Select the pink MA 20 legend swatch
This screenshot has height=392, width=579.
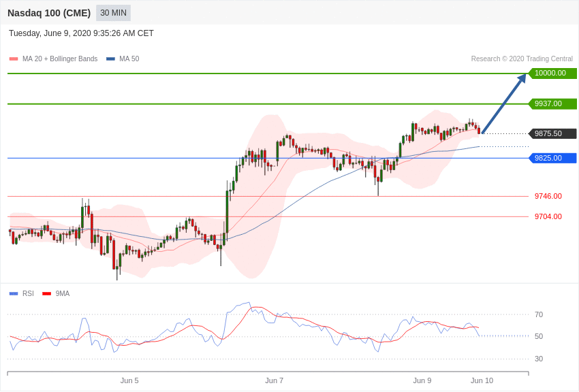[14, 59]
